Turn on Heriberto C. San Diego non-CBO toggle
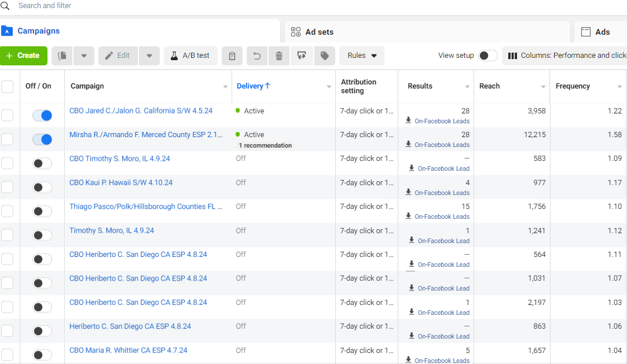 coord(42,331)
